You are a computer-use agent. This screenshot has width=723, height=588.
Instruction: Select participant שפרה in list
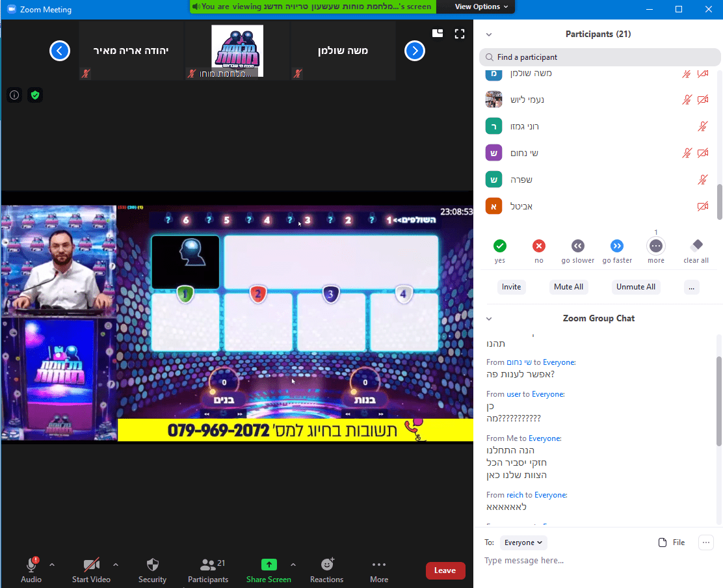(x=597, y=180)
